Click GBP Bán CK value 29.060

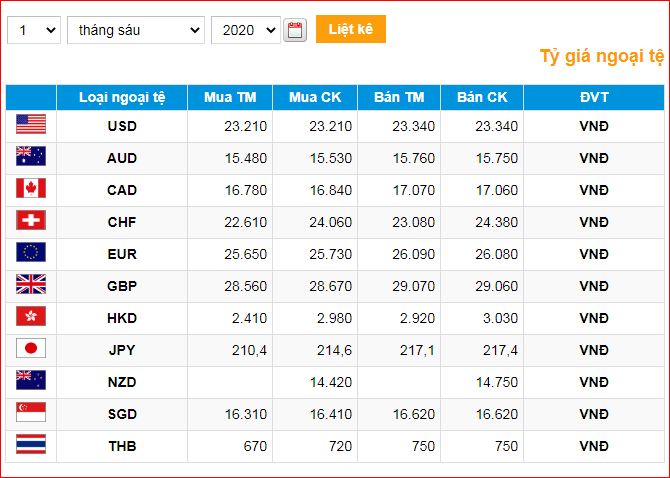tap(497, 286)
